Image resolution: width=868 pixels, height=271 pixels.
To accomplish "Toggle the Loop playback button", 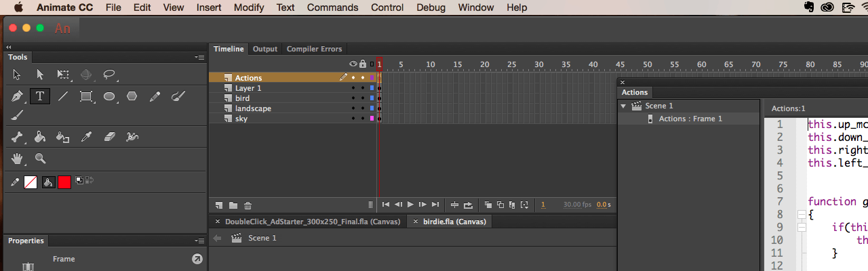I will pyautogui.click(x=467, y=205).
